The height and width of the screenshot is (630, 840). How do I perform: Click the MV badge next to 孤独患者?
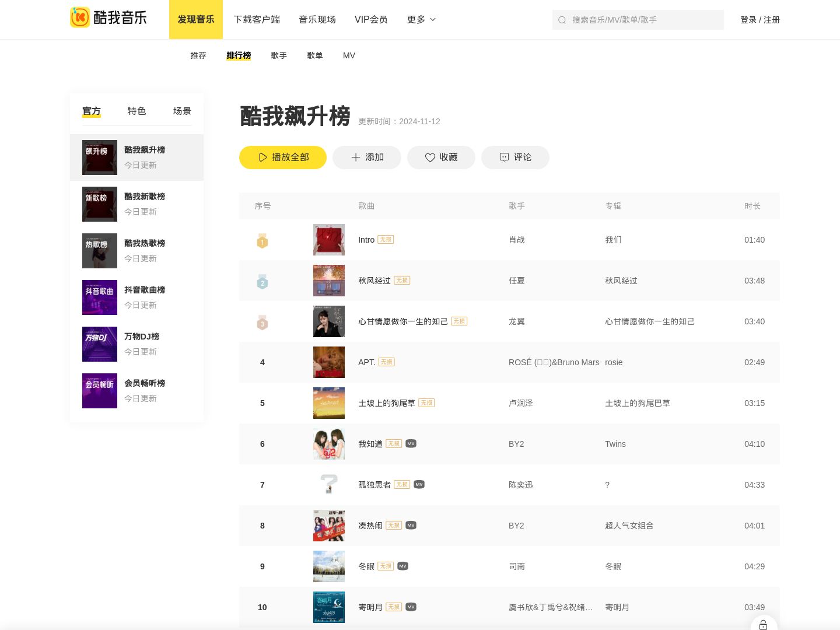(419, 485)
